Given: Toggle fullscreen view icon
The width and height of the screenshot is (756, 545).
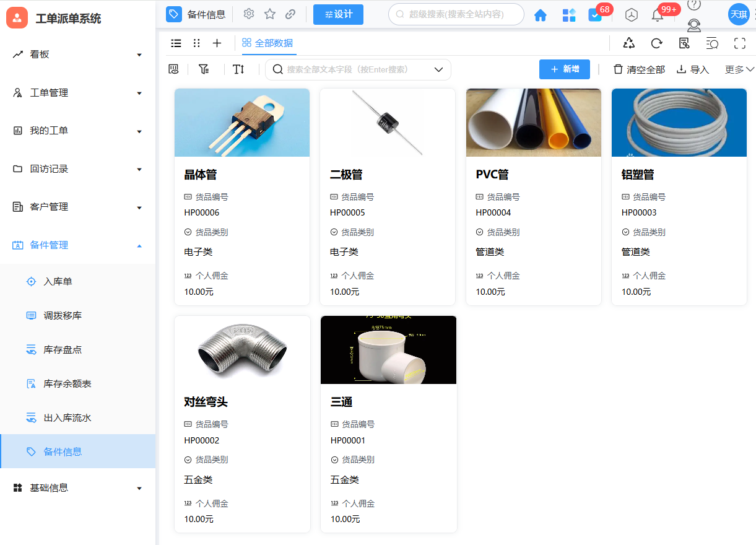Looking at the screenshot, I should 739,43.
